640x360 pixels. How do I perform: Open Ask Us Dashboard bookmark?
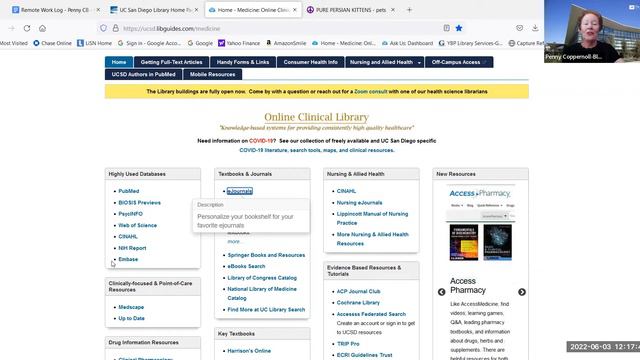coord(407,43)
